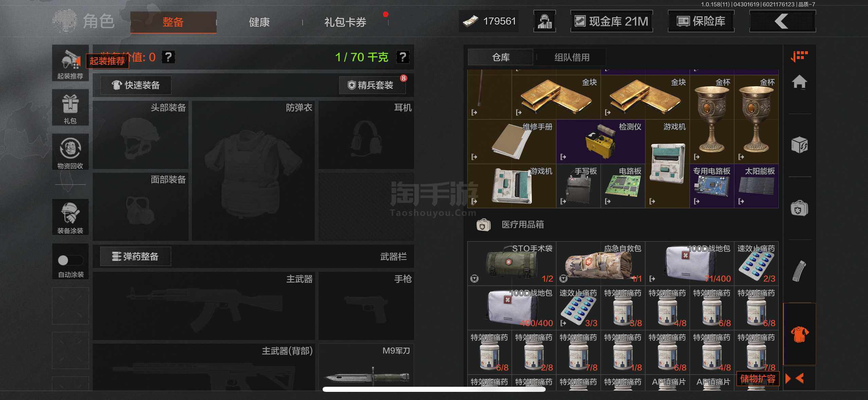Select the 应急自救包 item
The width and height of the screenshot is (868, 400).
(601, 264)
